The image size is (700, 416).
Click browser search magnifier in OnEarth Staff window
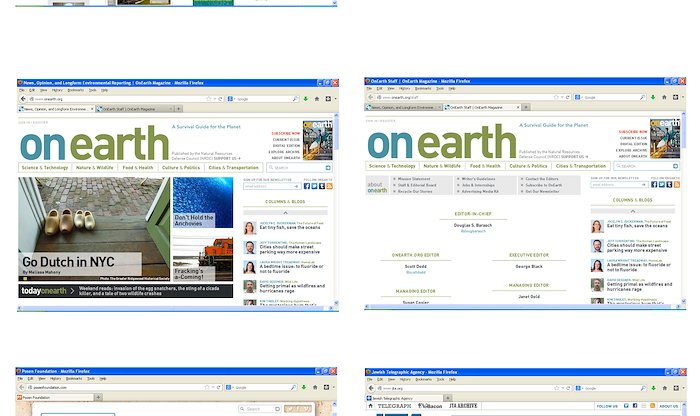click(x=642, y=97)
